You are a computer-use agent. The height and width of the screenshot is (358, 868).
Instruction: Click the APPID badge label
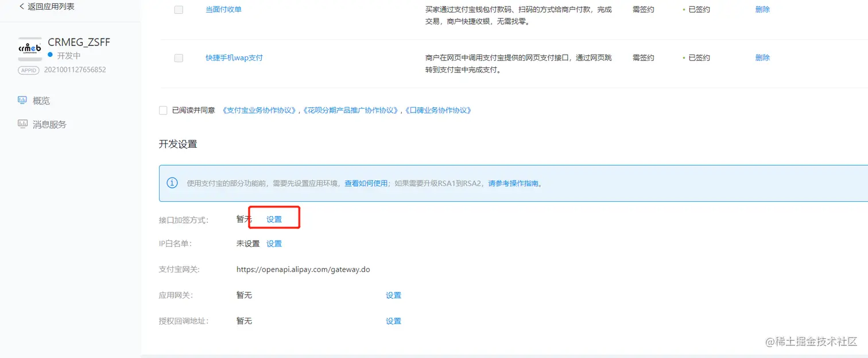coord(29,70)
